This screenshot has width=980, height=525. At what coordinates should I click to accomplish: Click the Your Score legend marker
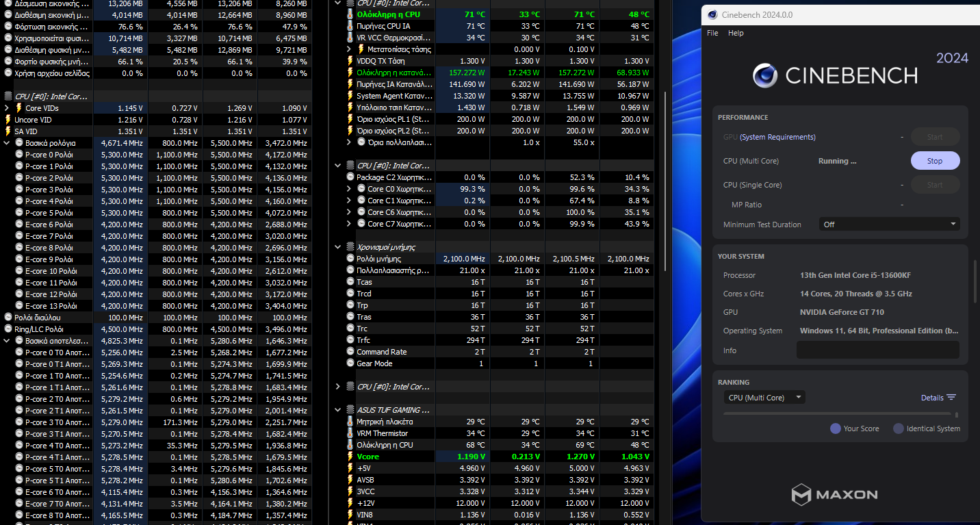[x=835, y=428]
